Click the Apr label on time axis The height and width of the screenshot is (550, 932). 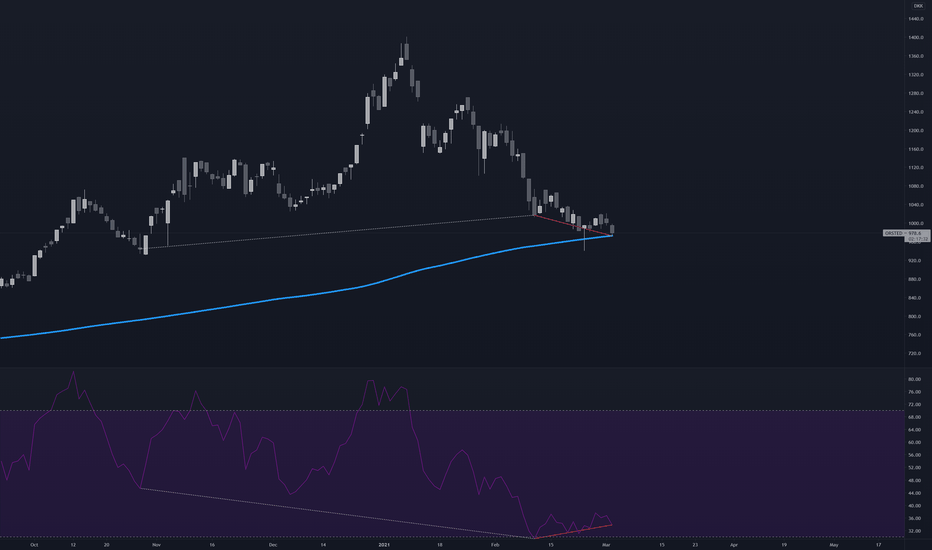(x=734, y=545)
